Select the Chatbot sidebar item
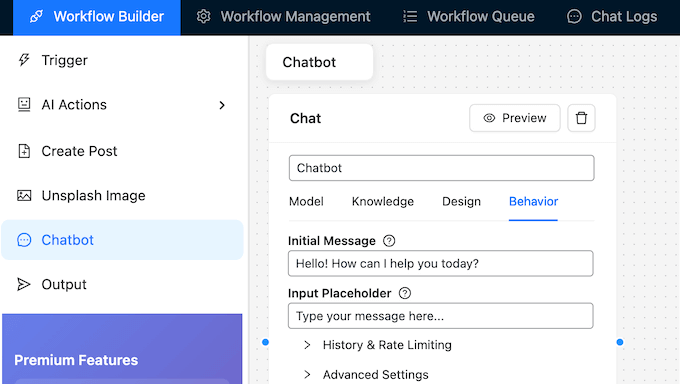Screen dimensions: 680x384 [122, 240]
